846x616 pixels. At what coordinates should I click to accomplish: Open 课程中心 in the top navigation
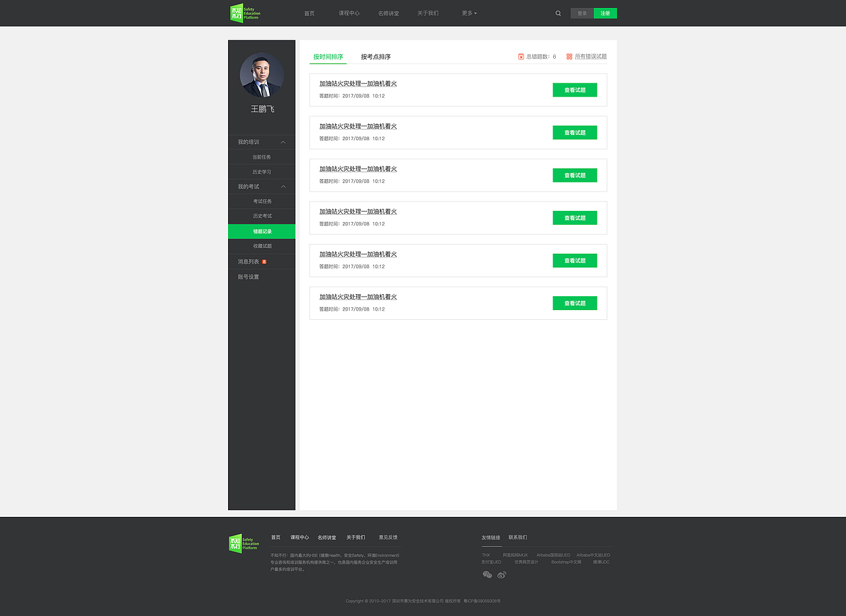tap(349, 13)
